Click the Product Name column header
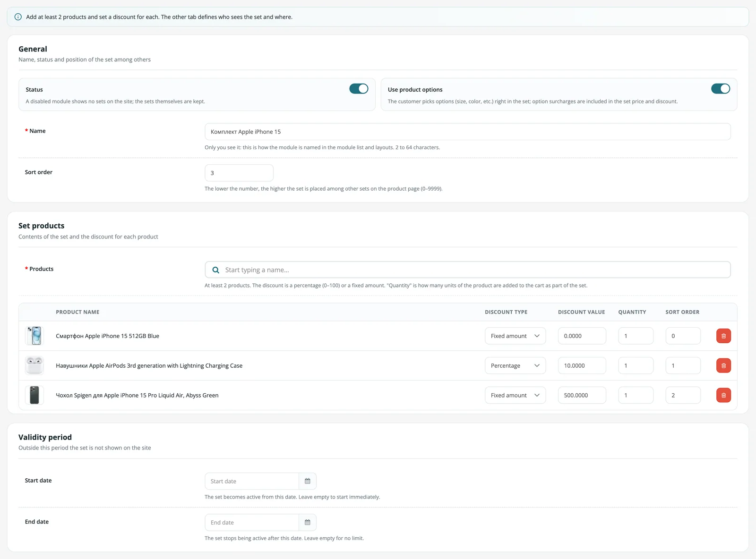 click(77, 312)
